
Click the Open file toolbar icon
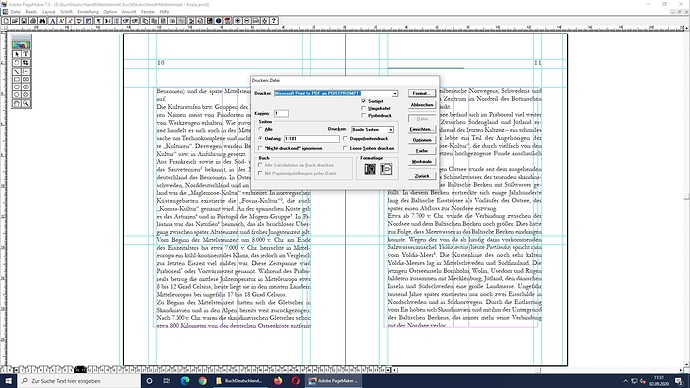tap(15, 21)
